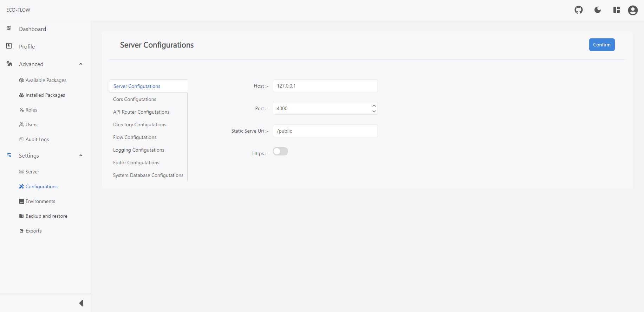Open the API Router Configutations tab
644x312 pixels.
(x=148, y=112)
